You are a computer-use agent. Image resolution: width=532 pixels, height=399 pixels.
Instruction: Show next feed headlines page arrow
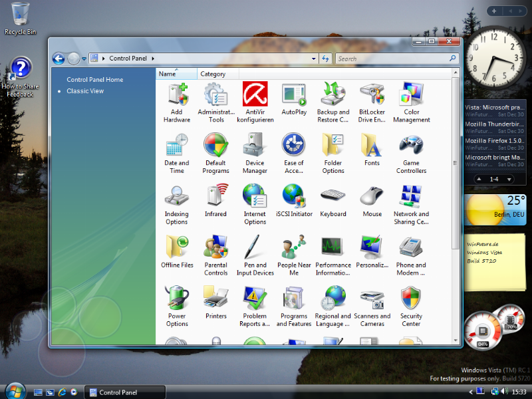(x=509, y=179)
